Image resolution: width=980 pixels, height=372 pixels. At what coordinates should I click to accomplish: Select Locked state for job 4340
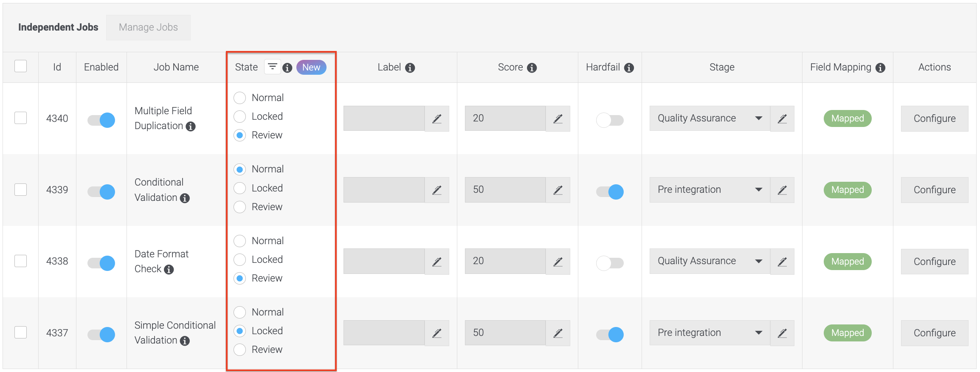240,117
